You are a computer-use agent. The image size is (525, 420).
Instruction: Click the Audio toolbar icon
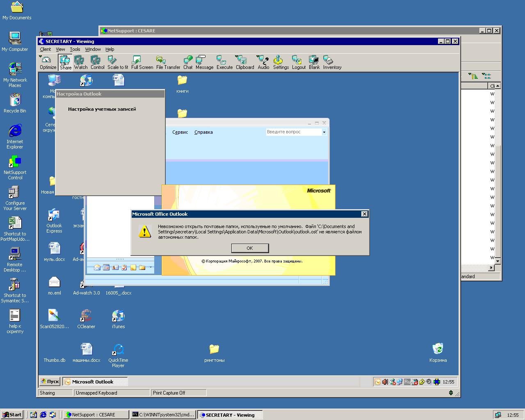point(263,62)
